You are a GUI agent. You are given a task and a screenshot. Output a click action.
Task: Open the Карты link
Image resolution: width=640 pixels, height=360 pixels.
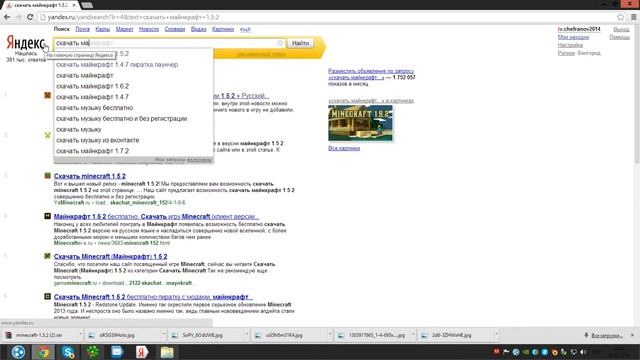tap(102, 29)
